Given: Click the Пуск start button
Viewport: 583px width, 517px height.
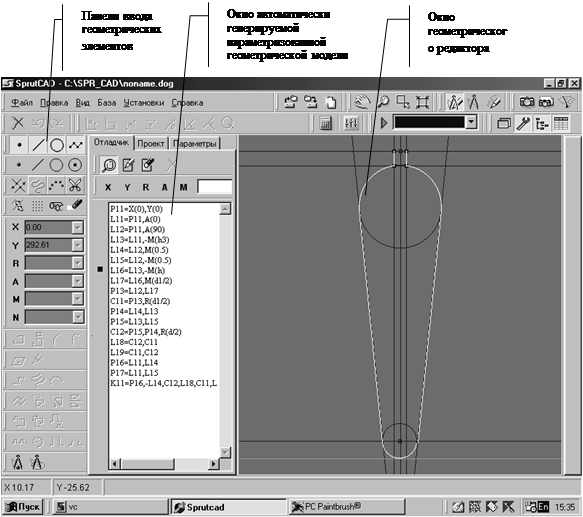Looking at the screenshot, I should click(22, 507).
